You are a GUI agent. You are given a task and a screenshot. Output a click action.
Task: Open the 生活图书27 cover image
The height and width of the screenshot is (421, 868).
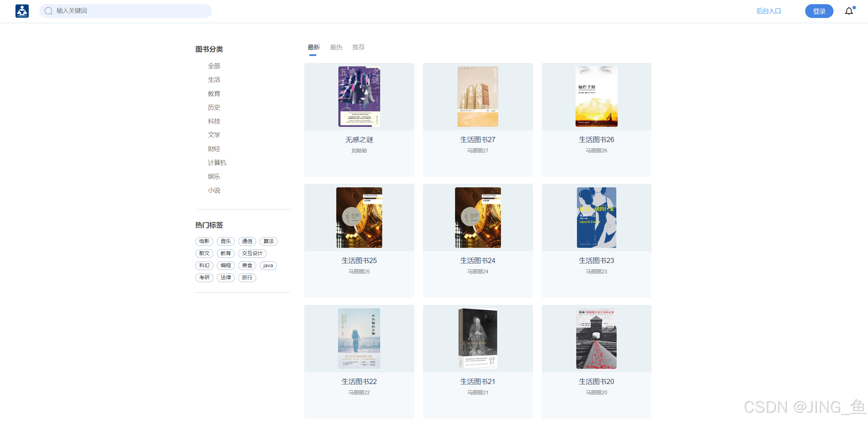(x=478, y=96)
